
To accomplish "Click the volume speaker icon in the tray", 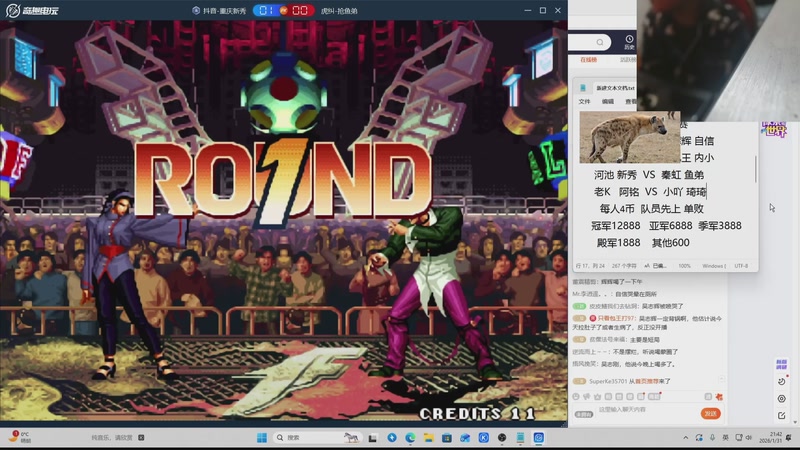I will coord(749,438).
